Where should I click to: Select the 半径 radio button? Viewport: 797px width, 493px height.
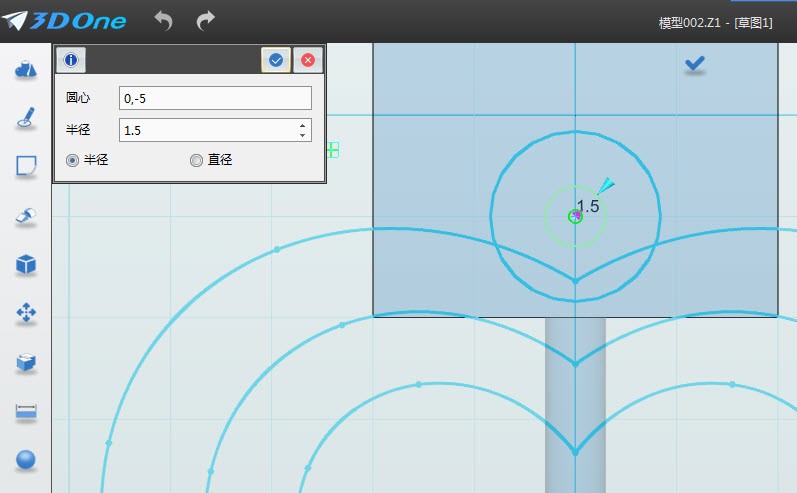pyautogui.click(x=72, y=160)
